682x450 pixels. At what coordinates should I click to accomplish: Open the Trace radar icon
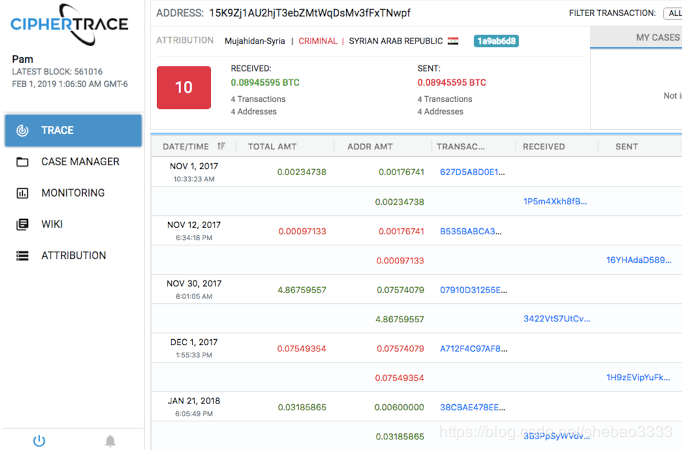[22, 130]
